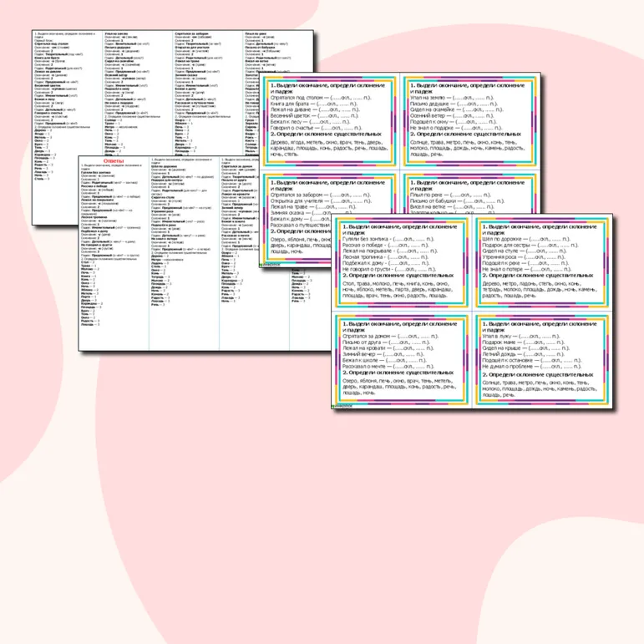The image size is (644, 644).
Task: Click the red 'Ответы' heading on the answer sheet
Action: (x=114, y=161)
